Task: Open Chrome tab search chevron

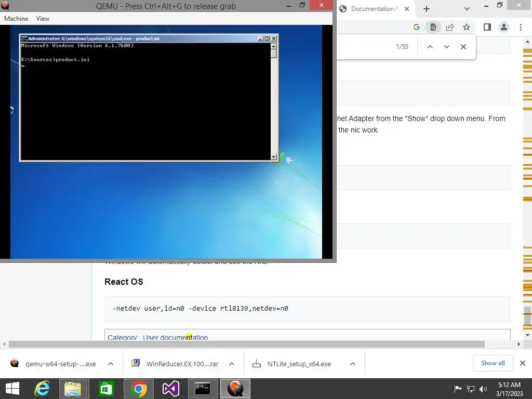Action: (x=467, y=9)
